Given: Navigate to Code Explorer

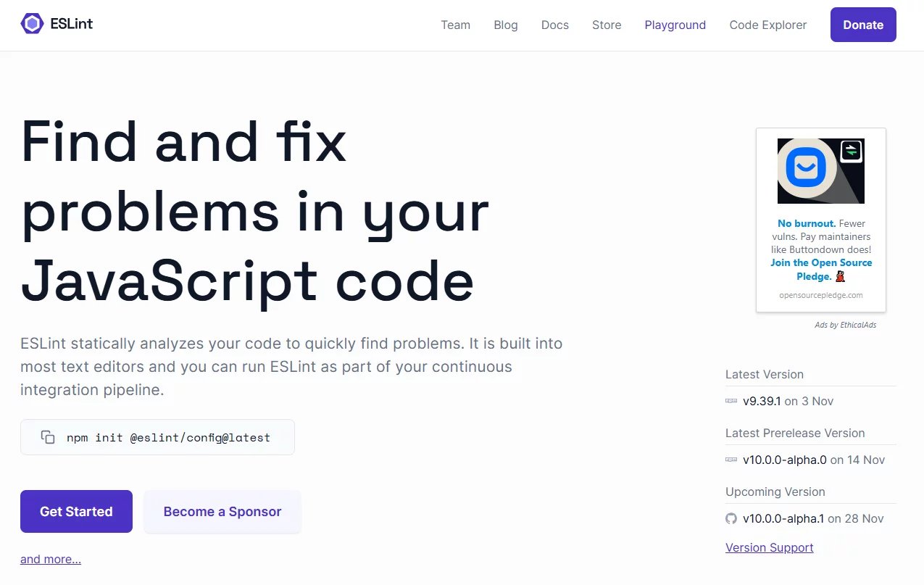Looking at the screenshot, I should click(x=767, y=25).
